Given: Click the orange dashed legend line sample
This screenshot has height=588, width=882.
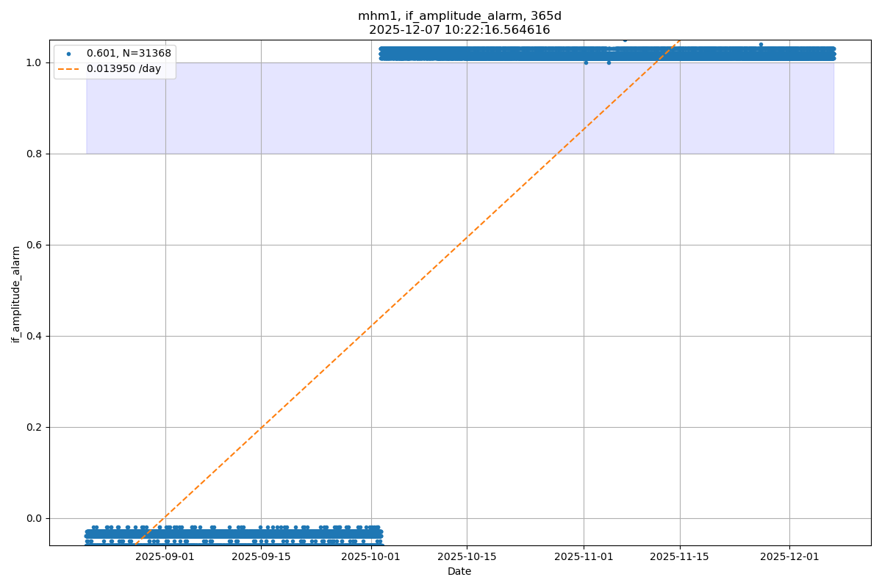Looking at the screenshot, I should point(69,69).
